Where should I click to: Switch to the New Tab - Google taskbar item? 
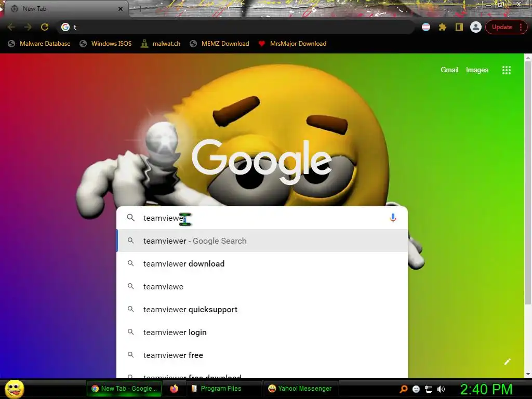pyautogui.click(x=124, y=389)
